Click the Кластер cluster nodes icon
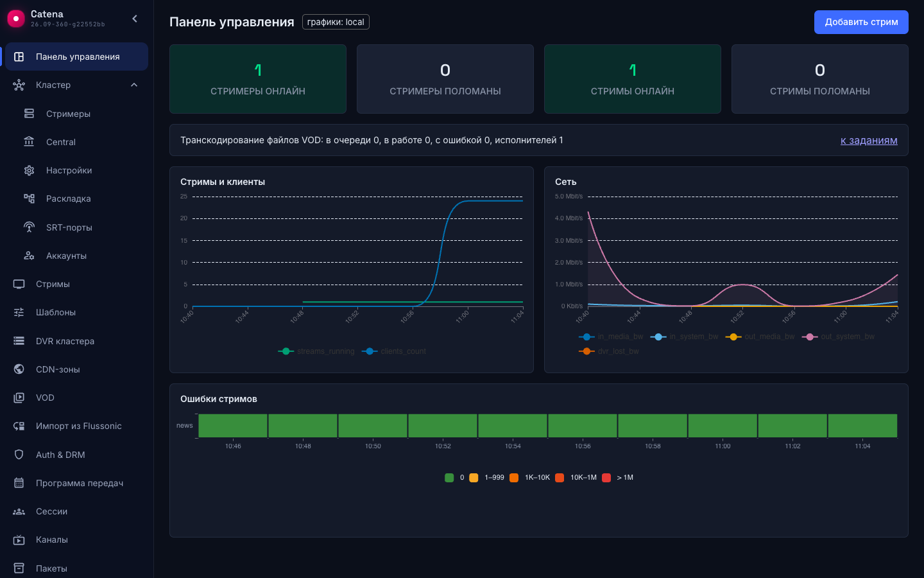Viewport: 924px width, 578px height. click(19, 85)
